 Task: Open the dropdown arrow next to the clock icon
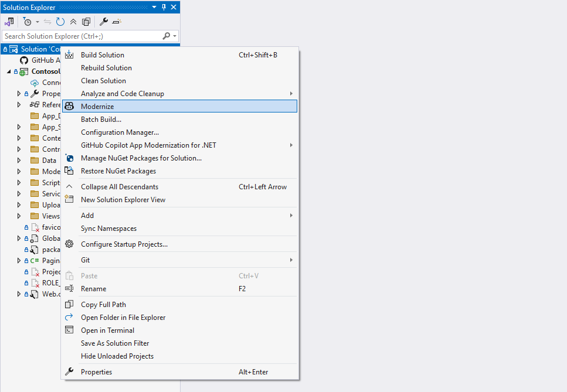37,22
